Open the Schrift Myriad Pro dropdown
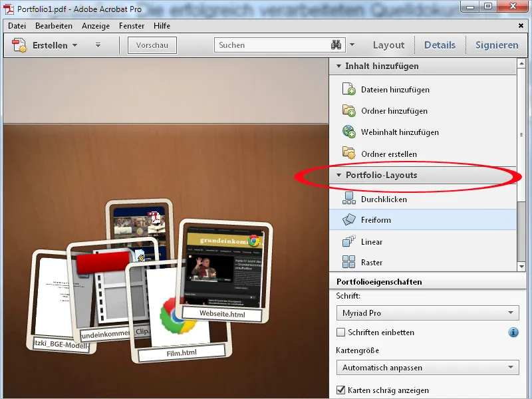Screen dimensions: 532x399 coord(428,313)
